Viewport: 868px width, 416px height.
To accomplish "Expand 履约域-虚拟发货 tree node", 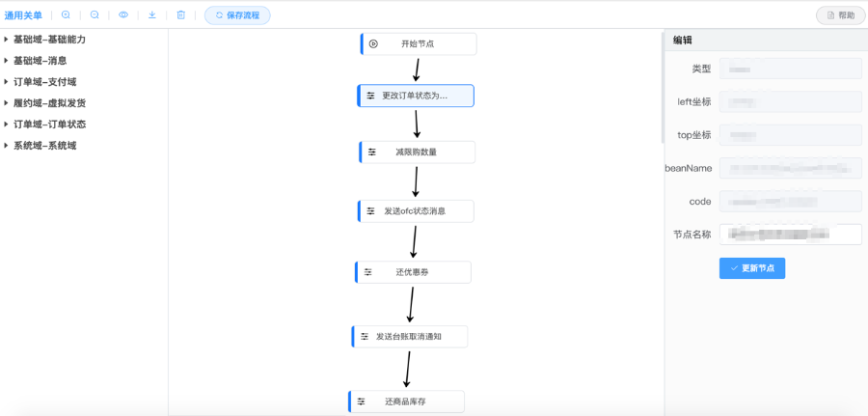I will (7, 103).
